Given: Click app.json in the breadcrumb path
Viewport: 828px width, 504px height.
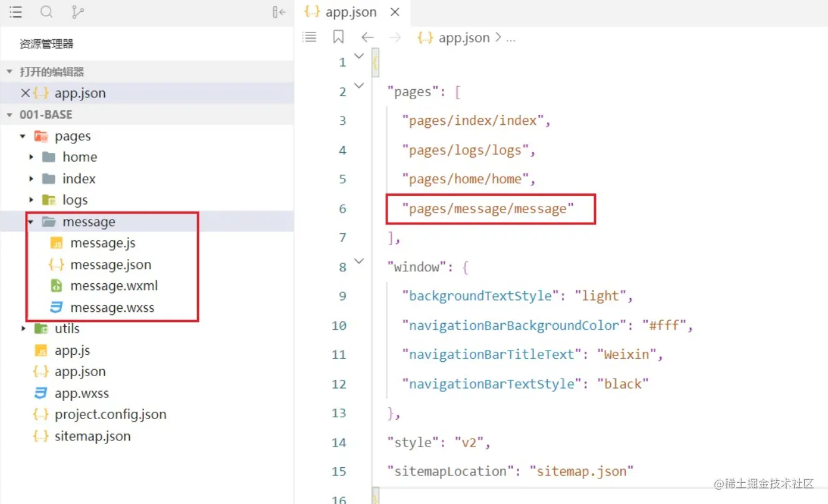Looking at the screenshot, I should [464, 37].
